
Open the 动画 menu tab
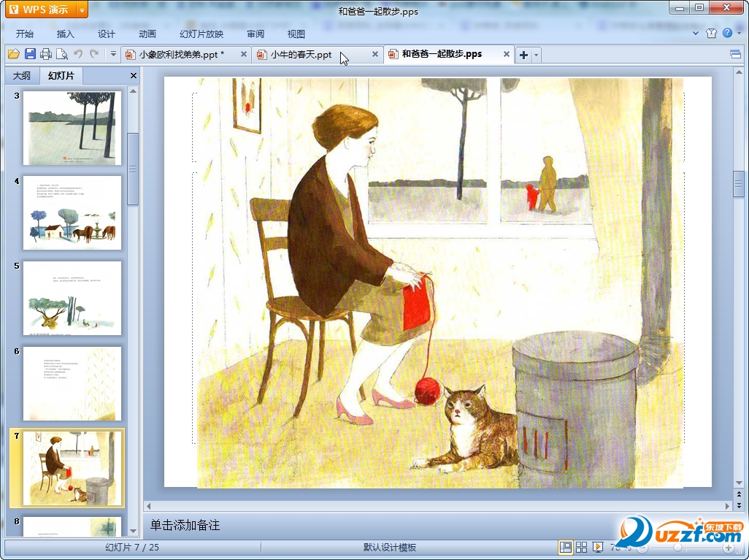pos(147,34)
